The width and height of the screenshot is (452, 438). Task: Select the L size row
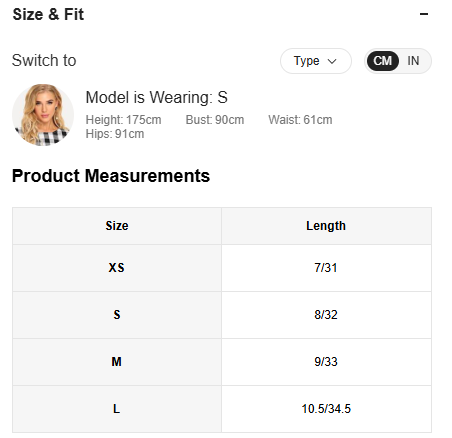point(222,409)
